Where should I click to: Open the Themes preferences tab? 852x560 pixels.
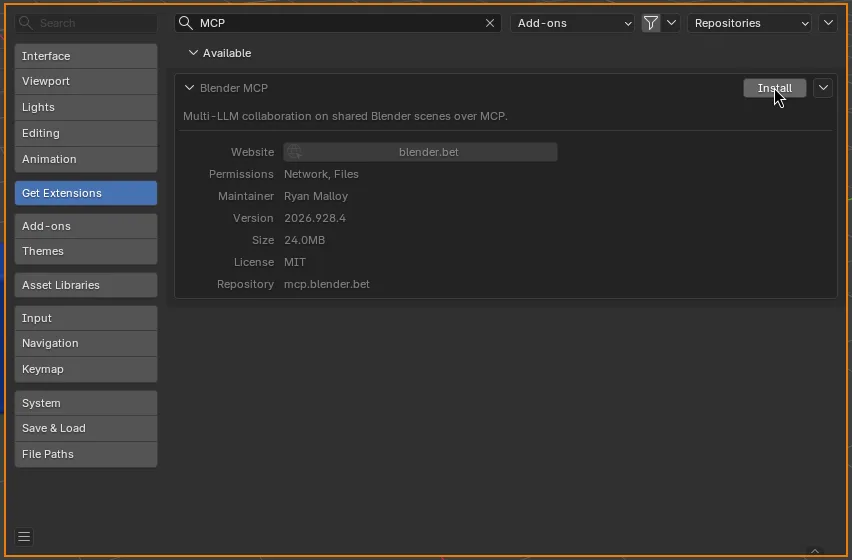[86, 251]
